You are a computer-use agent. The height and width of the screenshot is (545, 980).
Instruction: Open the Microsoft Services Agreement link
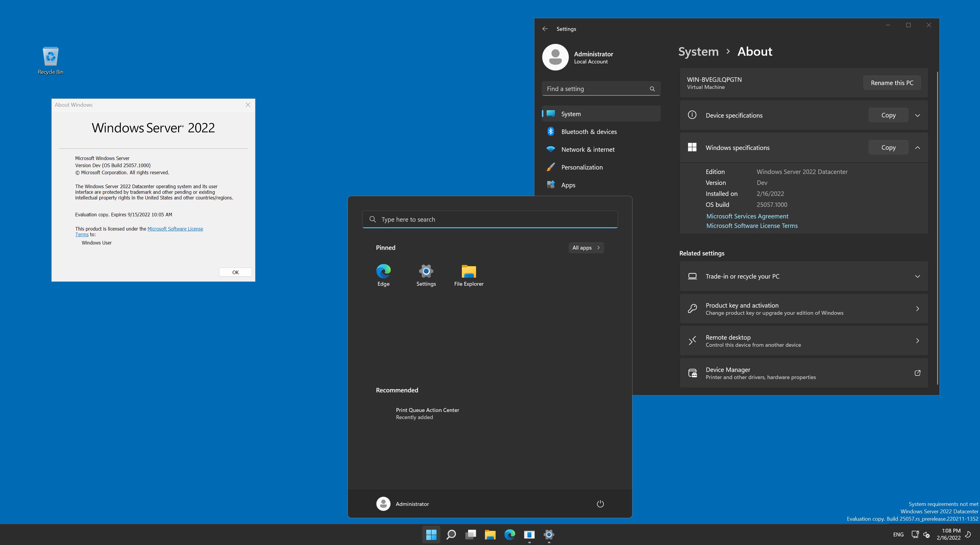(x=747, y=216)
